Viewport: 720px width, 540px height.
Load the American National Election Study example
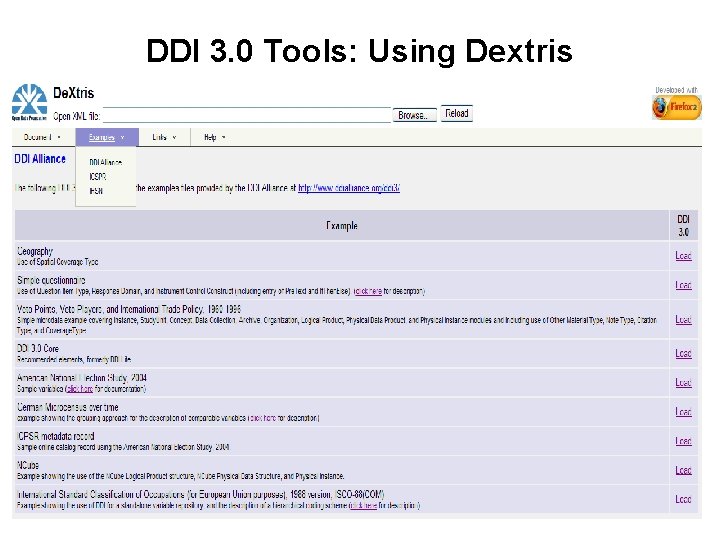683,382
